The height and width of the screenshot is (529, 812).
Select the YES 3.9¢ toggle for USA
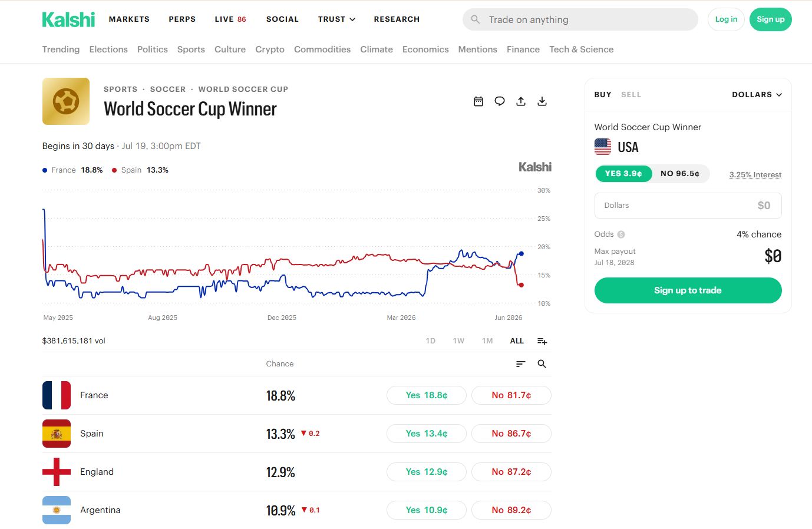623,174
